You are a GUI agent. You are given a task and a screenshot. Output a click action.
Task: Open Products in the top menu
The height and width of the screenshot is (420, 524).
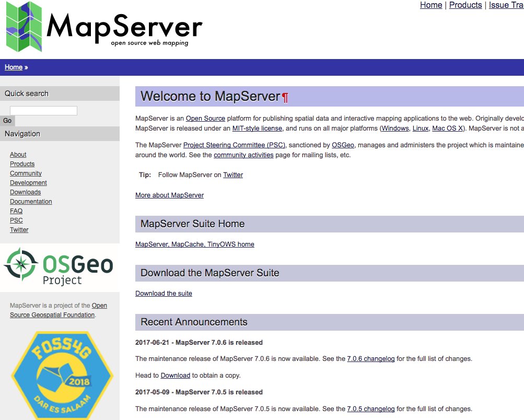click(x=465, y=5)
